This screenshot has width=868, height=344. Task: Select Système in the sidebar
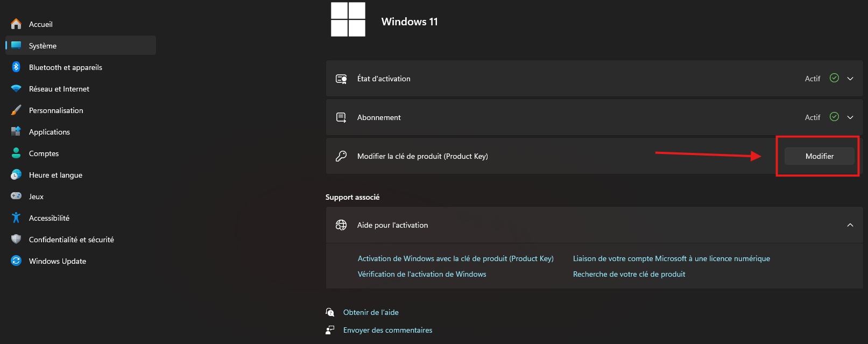(x=81, y=45)
